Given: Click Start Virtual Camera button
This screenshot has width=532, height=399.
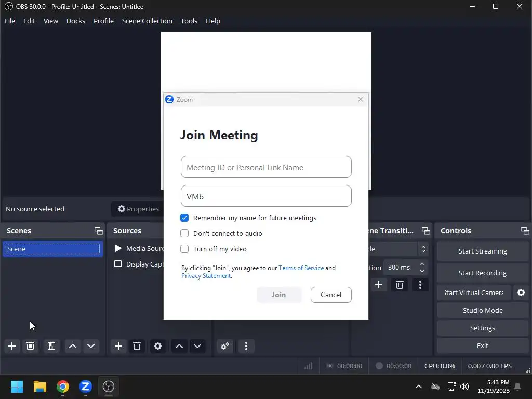Looking at the screenshot, I should click(474, 292).
